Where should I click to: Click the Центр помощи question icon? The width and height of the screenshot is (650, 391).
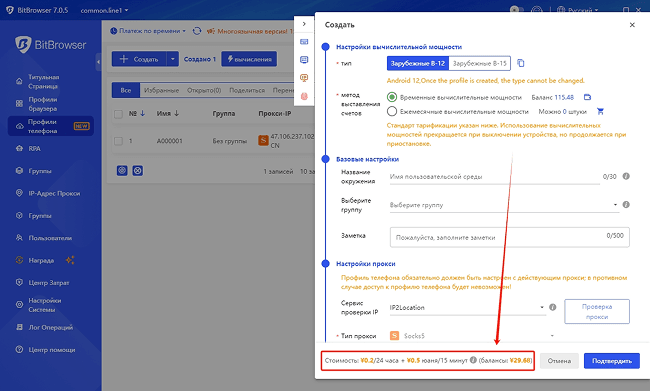click(19, 350)
